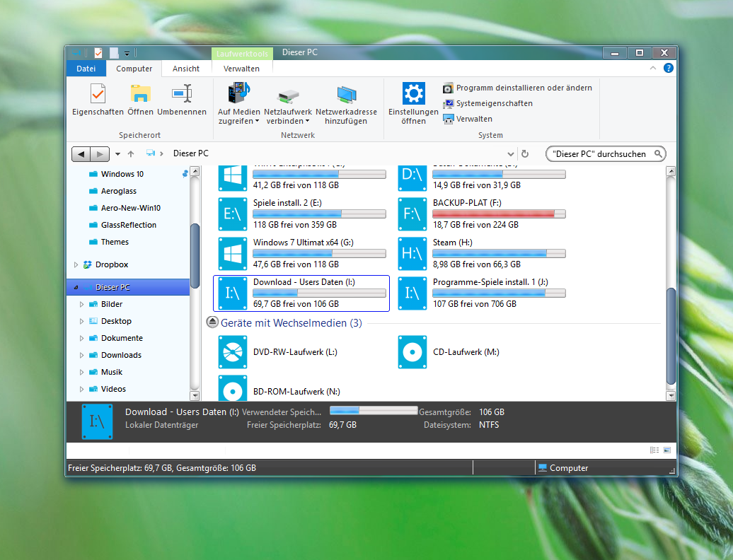The image size is (733, 560).
Task: Expand the Dropbox tree node
Action: pos(76,264)
